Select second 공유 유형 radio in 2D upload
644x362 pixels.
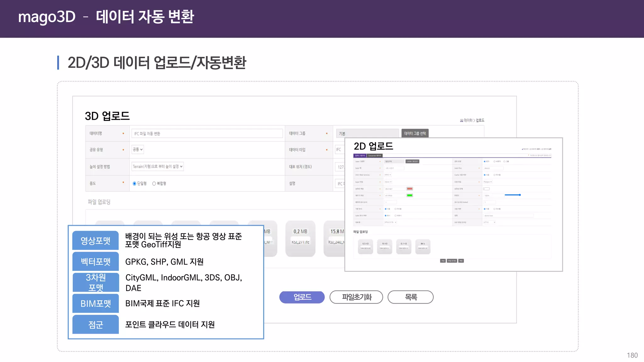tap(494, 161)
